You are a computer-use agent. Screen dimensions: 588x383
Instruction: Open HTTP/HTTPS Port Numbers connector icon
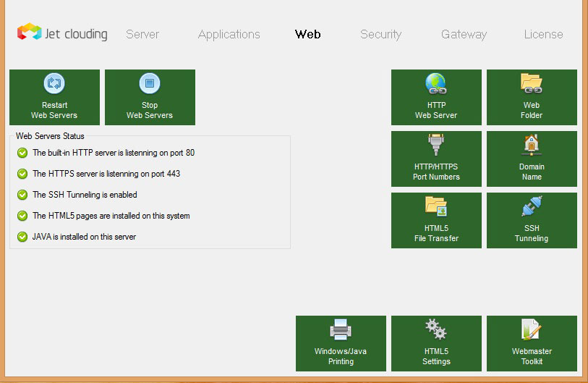[x=436, y=145]
